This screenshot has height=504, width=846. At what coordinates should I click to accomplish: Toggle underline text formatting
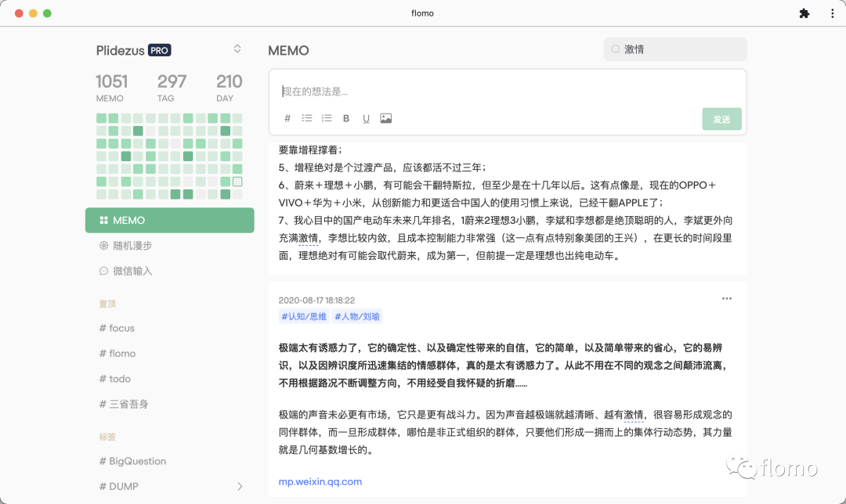pos(366,119)
